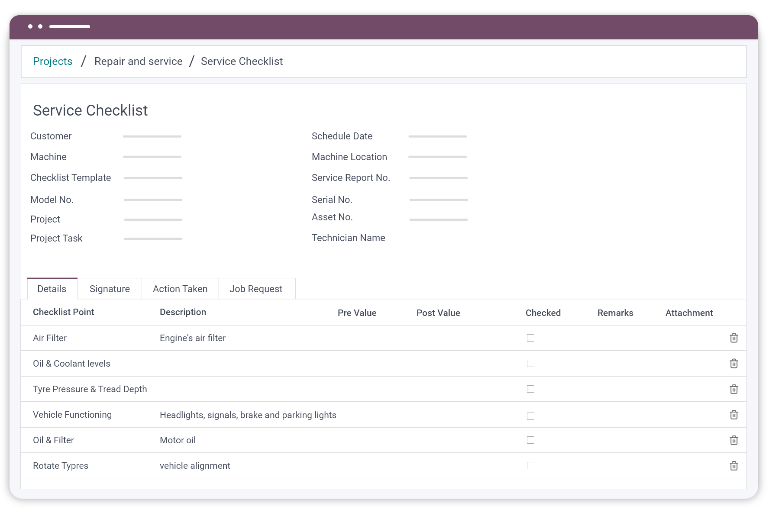The width and height of the screenshot is (772, 532).
Task: Mark Oil & Coolant levels as checked
Action: tap(530, 363)
